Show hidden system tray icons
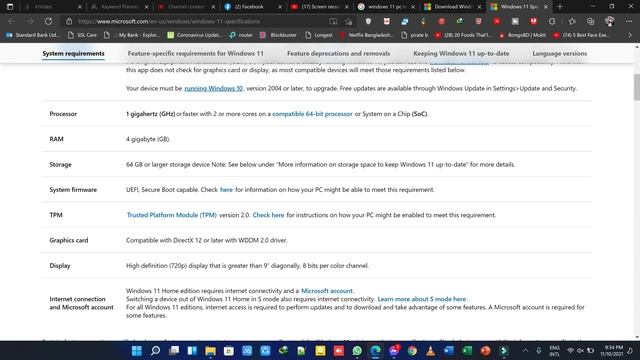The width and height of the screenshot is (640, 360). coord(525,351)
